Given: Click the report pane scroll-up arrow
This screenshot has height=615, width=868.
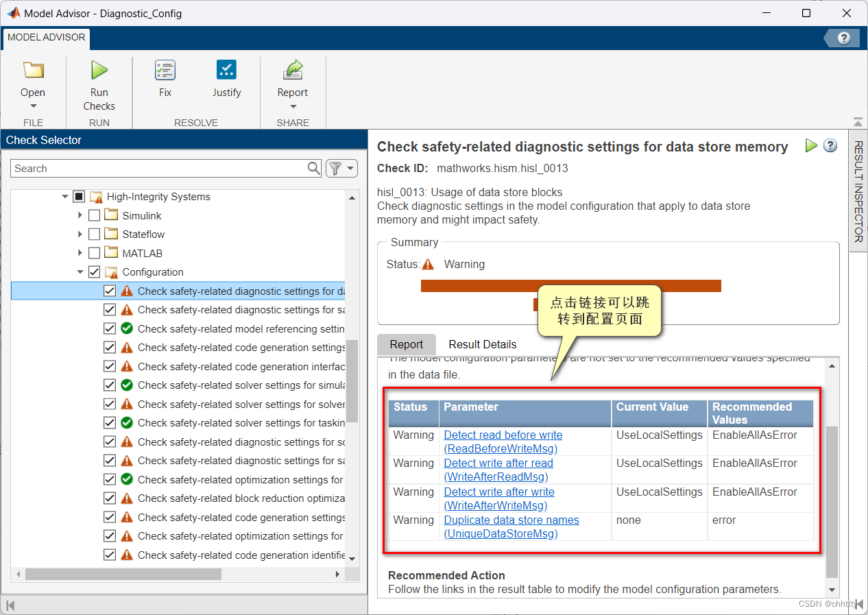Looking at the screenshot, I should click(832, 365).
